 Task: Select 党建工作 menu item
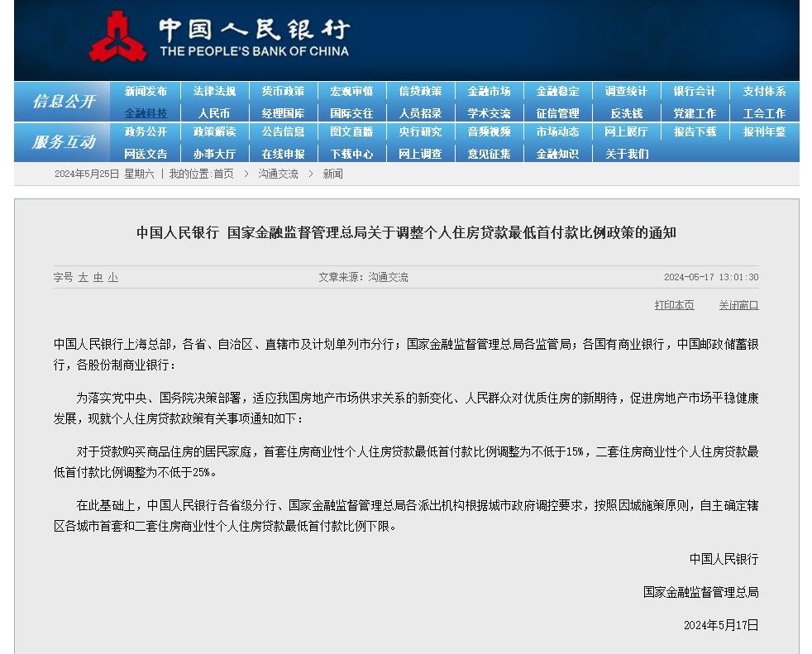point(695,113)
